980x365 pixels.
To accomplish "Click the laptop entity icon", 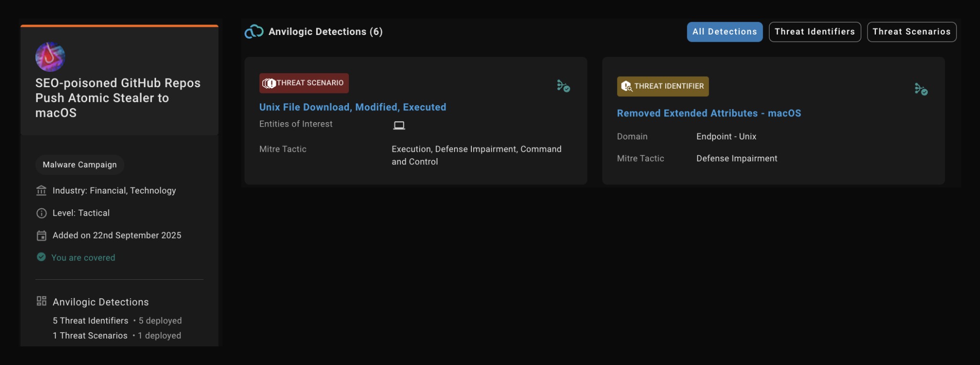I will [x=399, y=125].
